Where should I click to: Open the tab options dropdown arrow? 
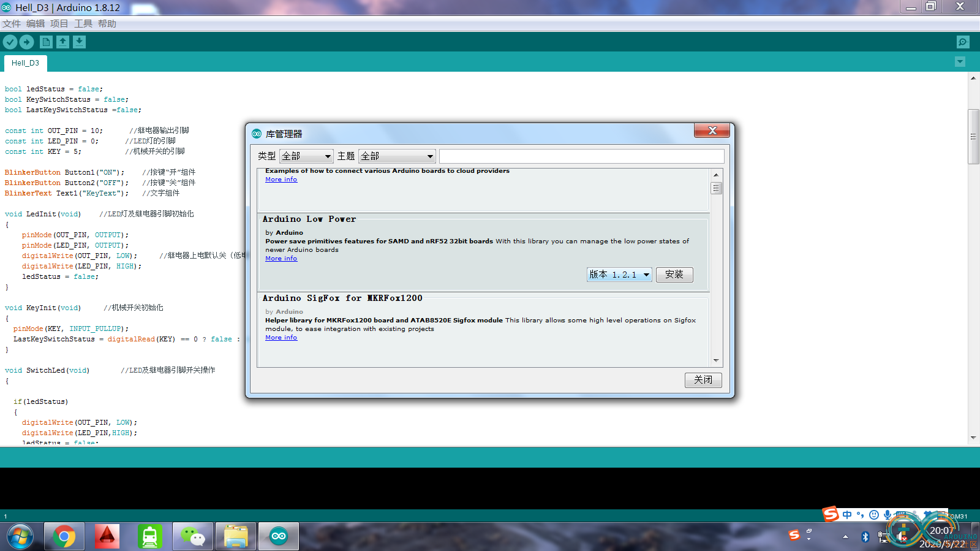click(x=960, y=62)
